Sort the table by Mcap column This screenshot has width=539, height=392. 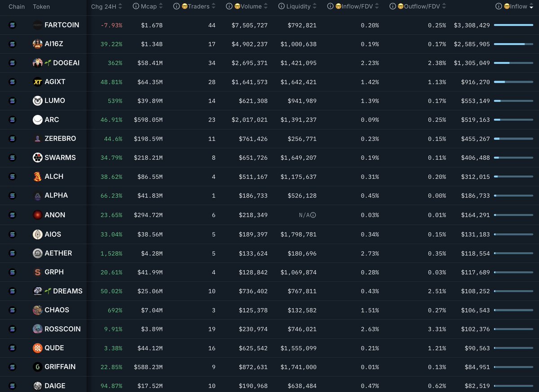[152, 7]
